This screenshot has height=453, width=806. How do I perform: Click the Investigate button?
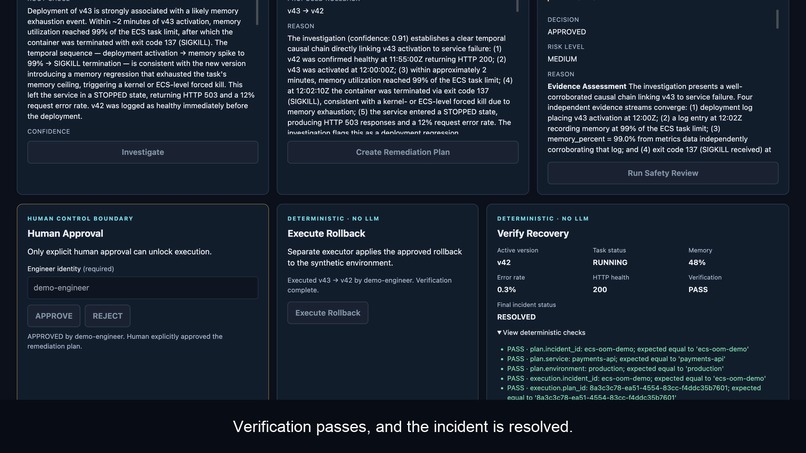click(x=143, y=152)
